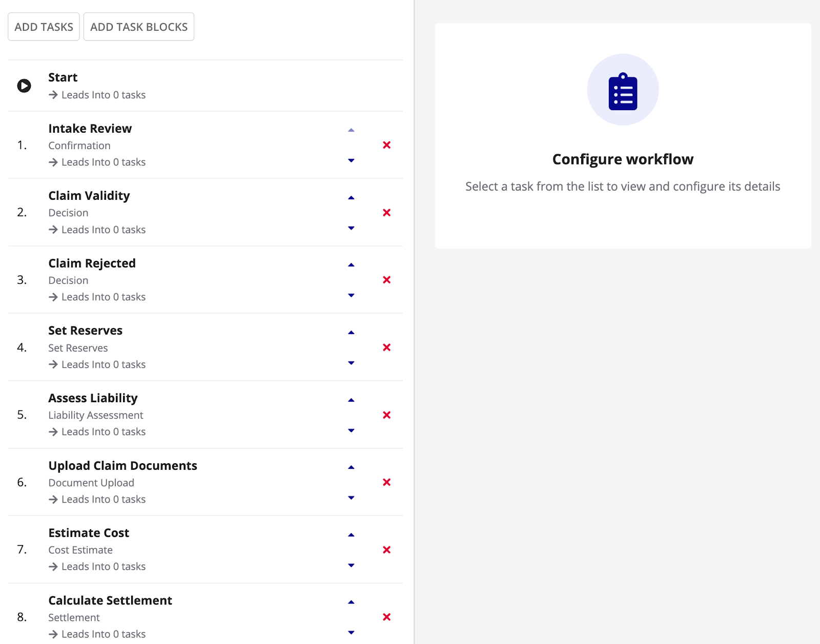This screenshot has width=820, height=644.
Task: Select the Assess Liability task
Action: [x=93, y=398]
